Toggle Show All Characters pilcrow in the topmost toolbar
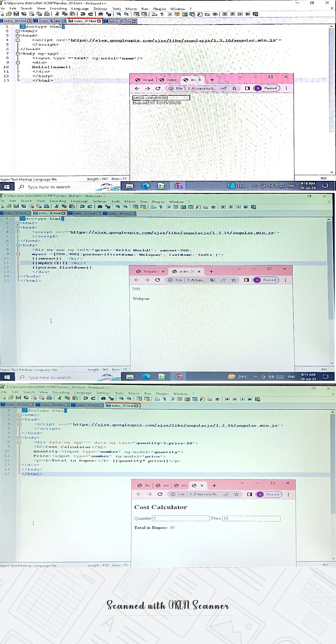Image resolution: width=336 pixels, height=644 pixels. (162, 14)
